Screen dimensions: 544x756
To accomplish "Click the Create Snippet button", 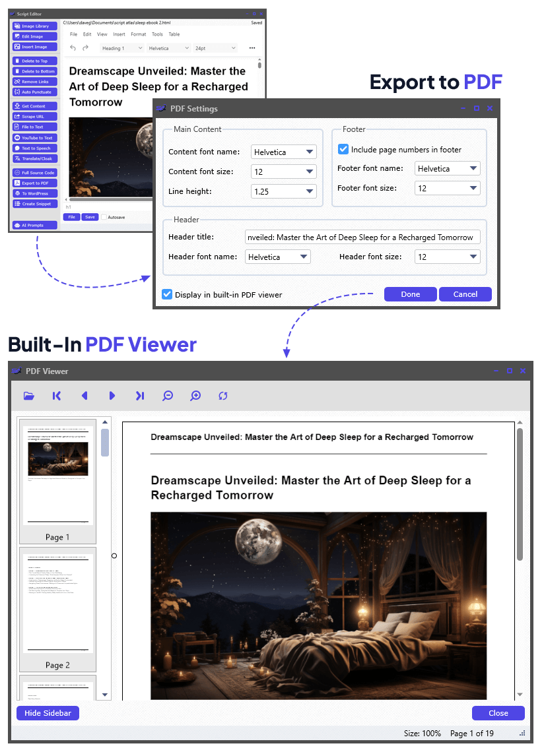I will [x=35, y=204].
